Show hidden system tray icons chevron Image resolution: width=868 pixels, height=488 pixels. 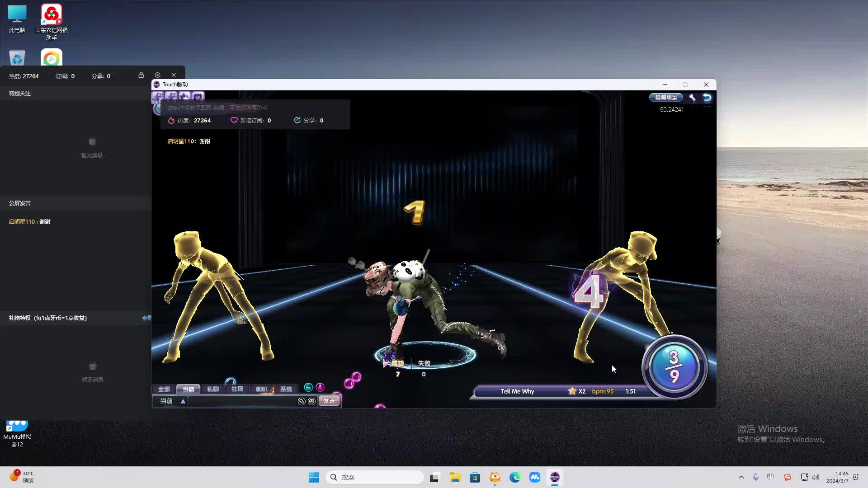(741, 477)
